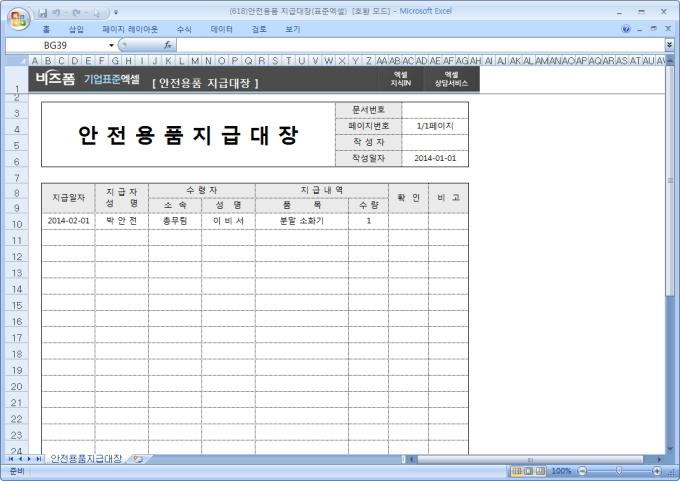Click inside the formula bar
This screenshot has width=680, height=481.
pyautogui.click(x=420, y=45)
